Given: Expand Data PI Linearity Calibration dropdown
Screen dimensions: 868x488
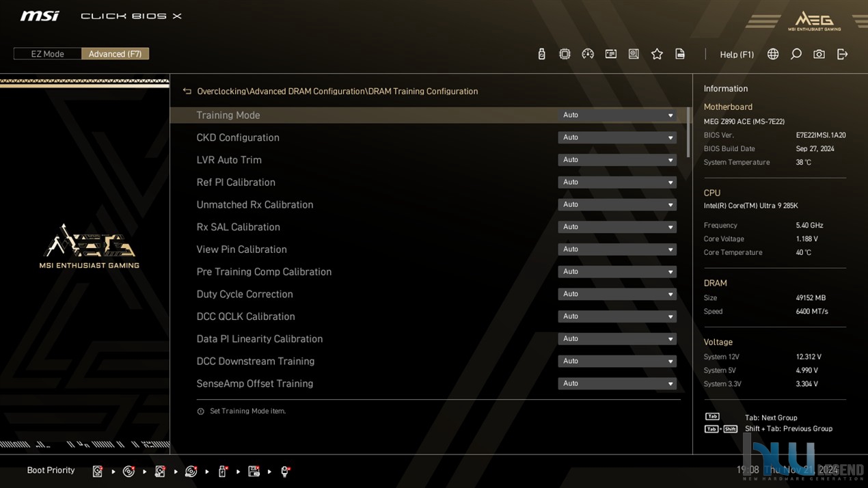Looking at the screenshot, I should tap(617, 339).
